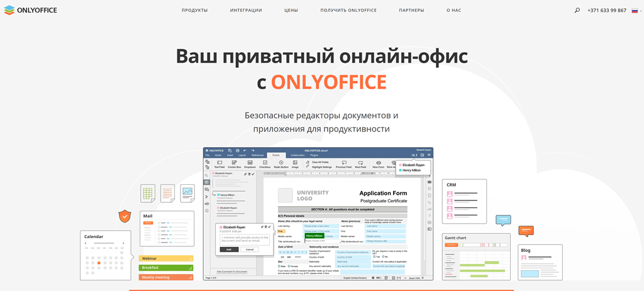This screenshot has width=644, height=291.
Task: Select the Weekly meeting calendar event
Action: point(166,277)
